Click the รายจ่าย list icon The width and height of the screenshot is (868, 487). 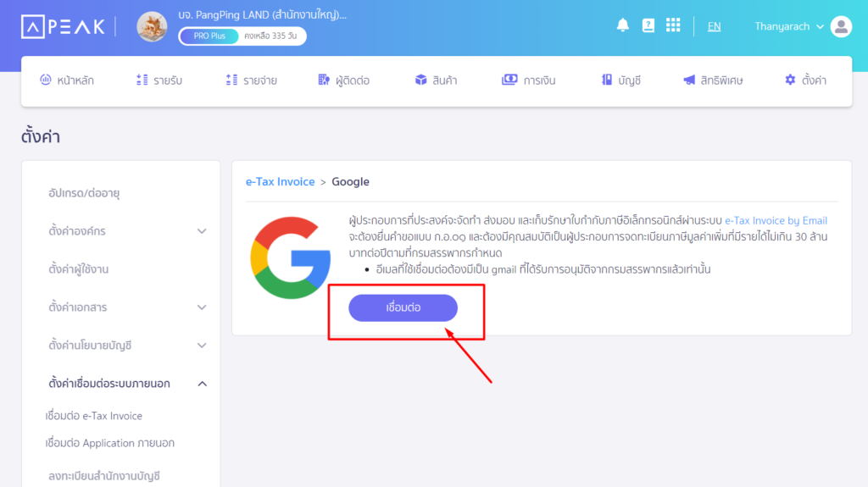coord(231,80)
